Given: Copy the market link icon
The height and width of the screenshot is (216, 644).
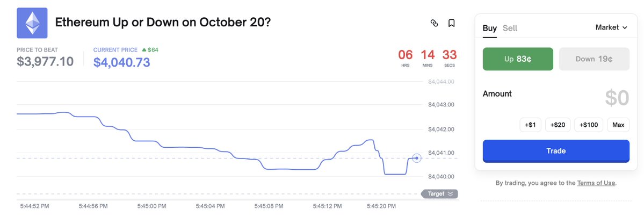Looking at the screenshot, I should point(434,23).
